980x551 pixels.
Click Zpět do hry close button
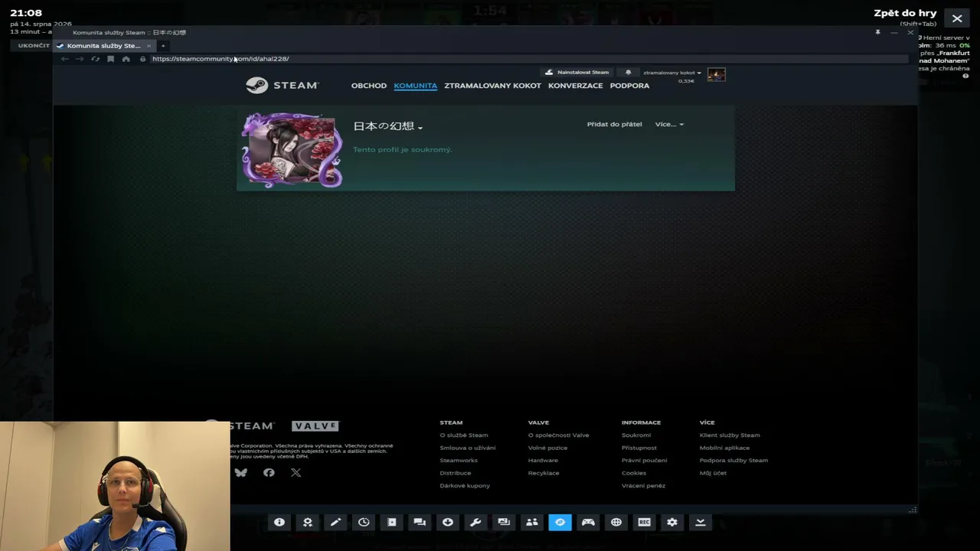(957, 18)
